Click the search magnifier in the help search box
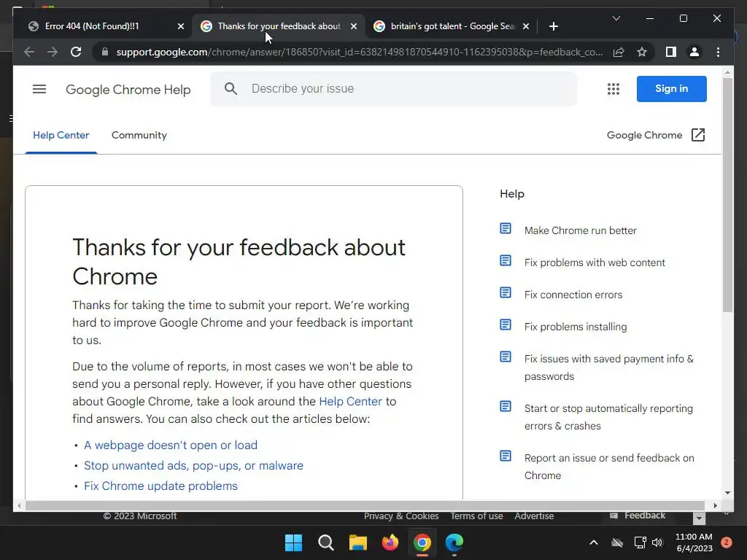Image resolution: width=747 pixels, height=560 pixels. click(231, 88)
